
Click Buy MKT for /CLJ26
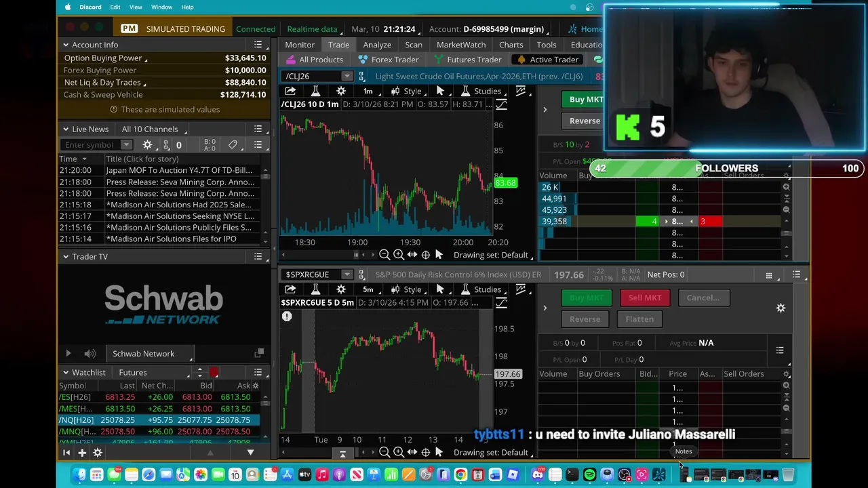pos(586,100)
